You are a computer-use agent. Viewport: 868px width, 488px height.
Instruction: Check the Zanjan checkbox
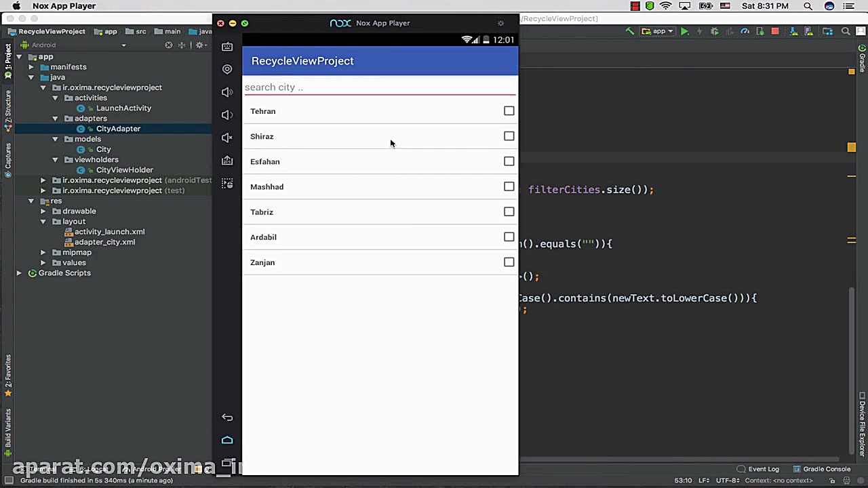(509, 262)
